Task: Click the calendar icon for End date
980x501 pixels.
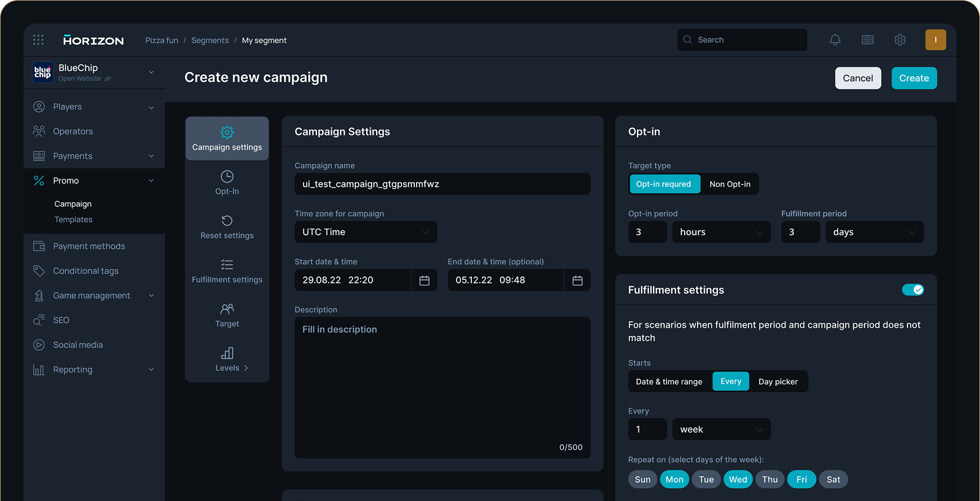Action: (x=578, y=281)
